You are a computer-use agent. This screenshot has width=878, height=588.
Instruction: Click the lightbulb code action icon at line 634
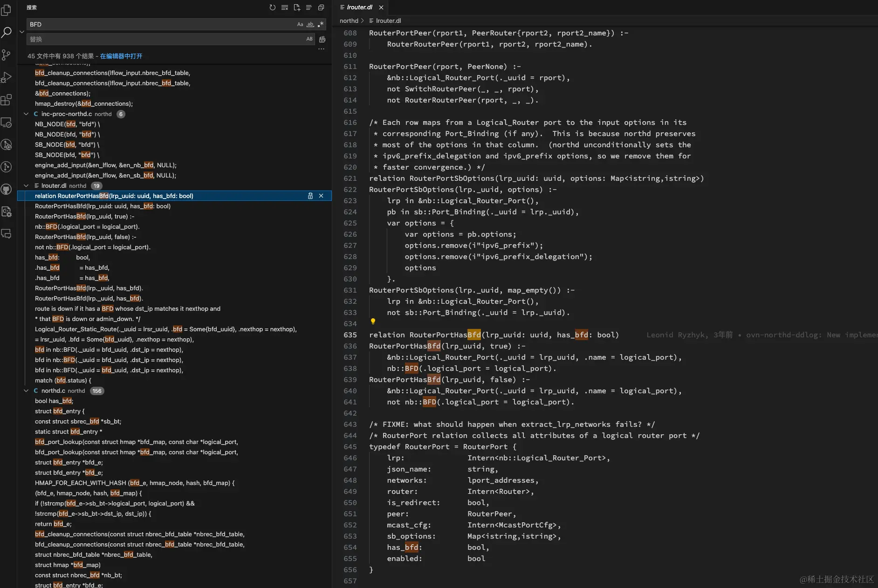coord(373,321)
